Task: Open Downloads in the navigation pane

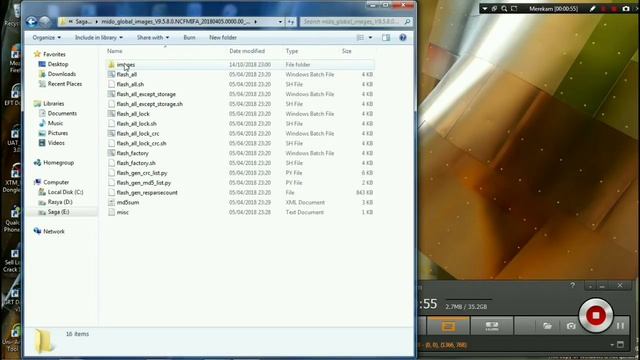Action: click(x=62, y=74)
